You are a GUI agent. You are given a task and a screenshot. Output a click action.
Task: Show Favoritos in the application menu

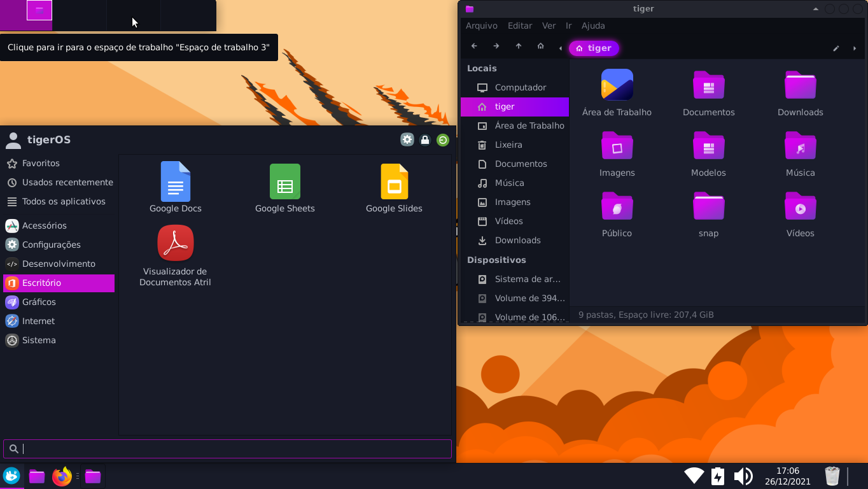coord(59,163)
